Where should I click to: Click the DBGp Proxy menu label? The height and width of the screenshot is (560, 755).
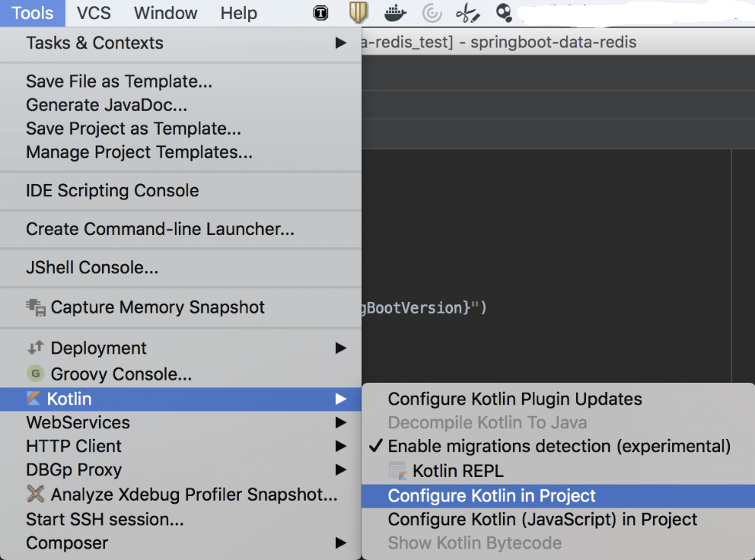(x=74, y=469)
